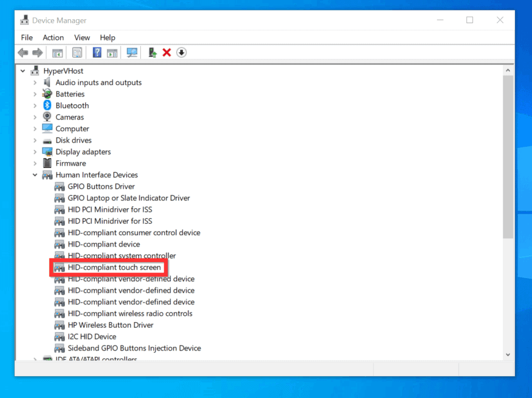
Task: Collapse the Human Interface Devices category
Action: tap(35, 175)
